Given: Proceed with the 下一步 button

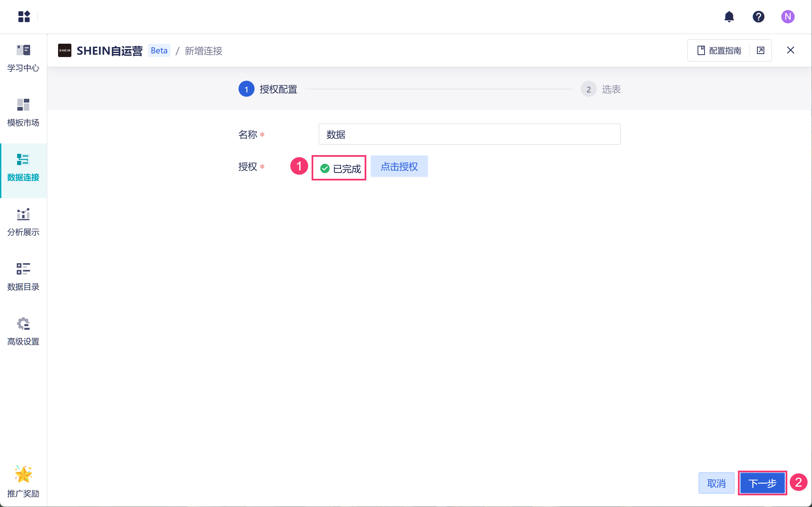Looking at the screenshot, I should point(762,483).
